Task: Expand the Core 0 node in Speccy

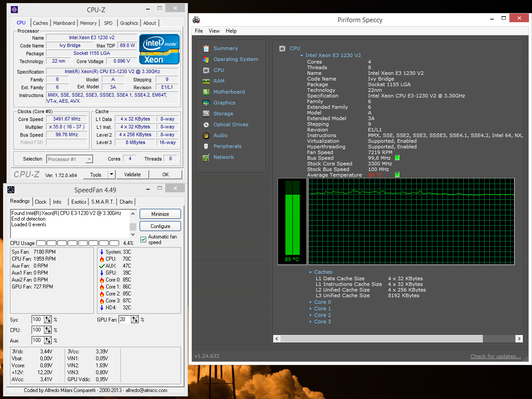Action: pyautogui.click(x=311, y=302)
